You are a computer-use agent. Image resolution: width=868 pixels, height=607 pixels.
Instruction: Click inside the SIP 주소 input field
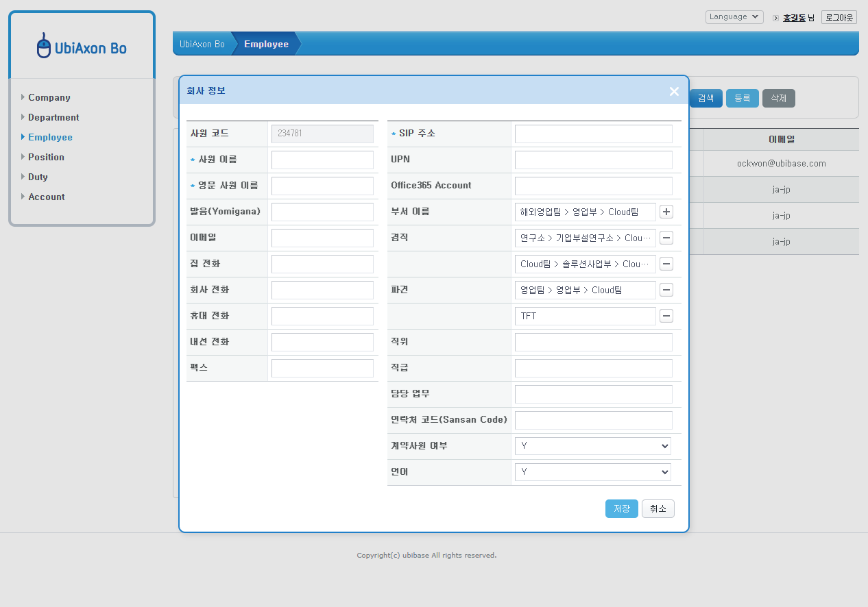pyautogui.click(x=592, y=134)
